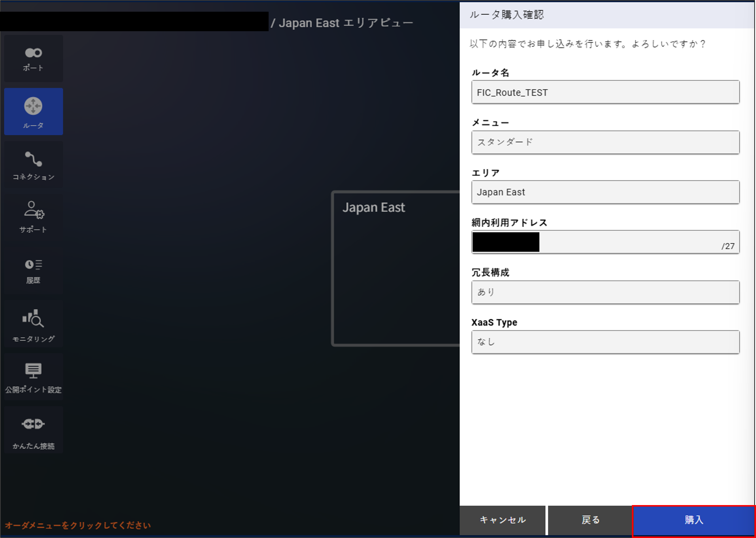
Task: Open the モニタリング (Monitoring) sidebar icon
Action: click(x=33, y=324)
